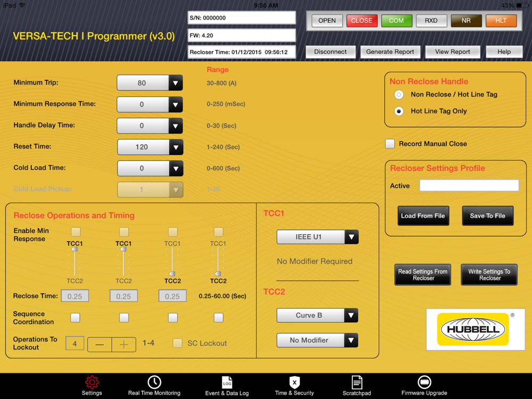Toggle Record Manual Close checkbox
Image resolution: width=532 pixels, height=399 pixels.
(390, 144)
